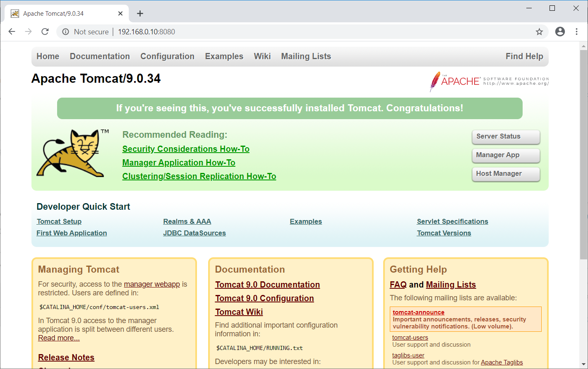Open the Mailing Lists link in Getting Help
The height and width of the screenshot is (369, 588).
tap(451, 285)
